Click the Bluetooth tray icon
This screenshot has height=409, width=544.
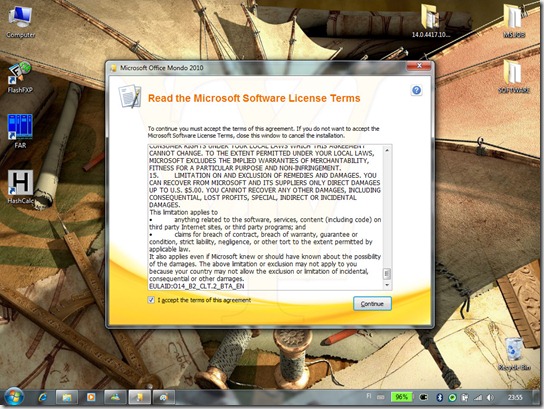pyautogui.click(x=439, y=398)
